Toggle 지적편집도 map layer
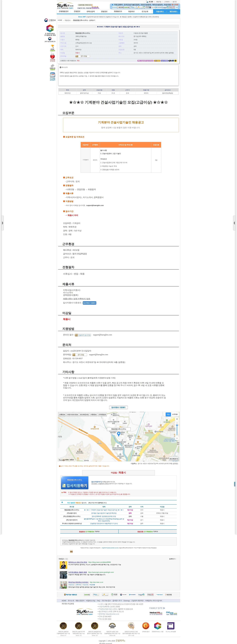 [x=102, y=414]
